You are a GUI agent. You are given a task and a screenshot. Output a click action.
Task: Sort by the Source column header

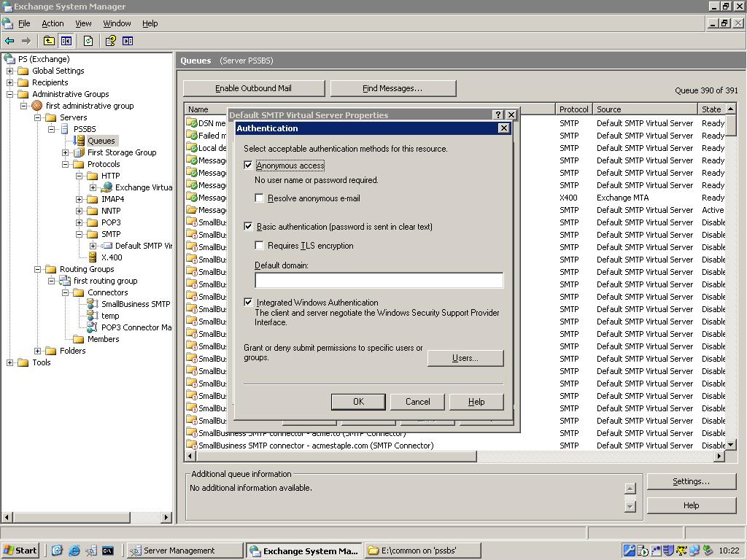pos(645,109)
